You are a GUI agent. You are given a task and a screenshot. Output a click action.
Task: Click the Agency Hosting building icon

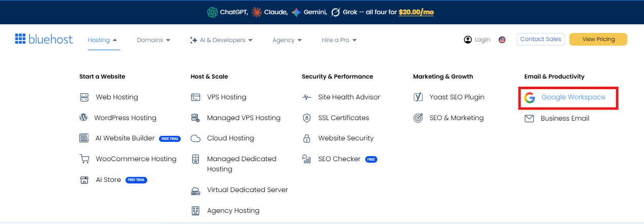196,210
